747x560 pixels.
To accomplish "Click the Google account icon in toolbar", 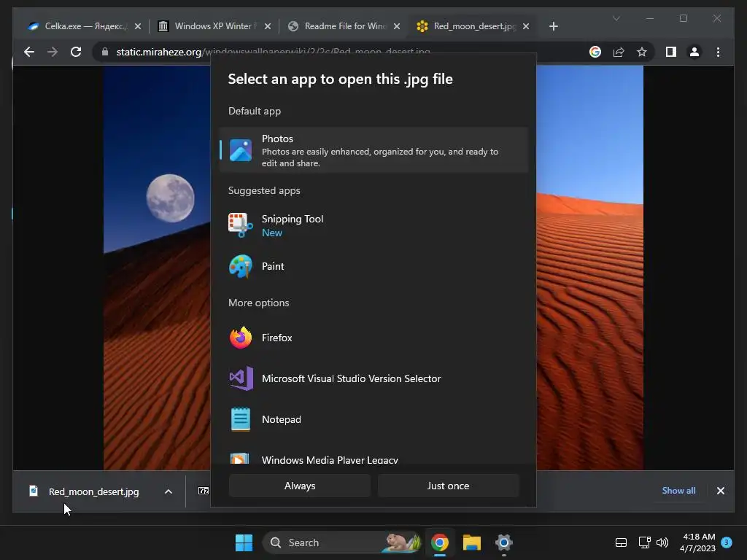I will pyautogui.click(x=595, y=52).
